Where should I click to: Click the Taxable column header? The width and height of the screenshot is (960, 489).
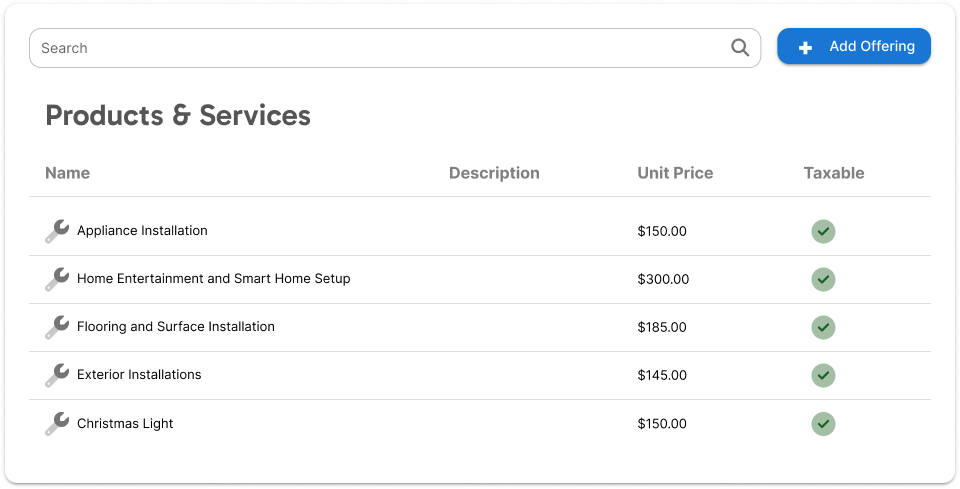pyautogui.click(x=834, y=173)
